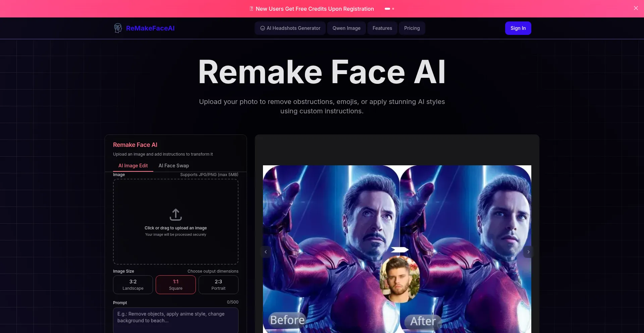Click the gift icon in the banner

point(252,9)
